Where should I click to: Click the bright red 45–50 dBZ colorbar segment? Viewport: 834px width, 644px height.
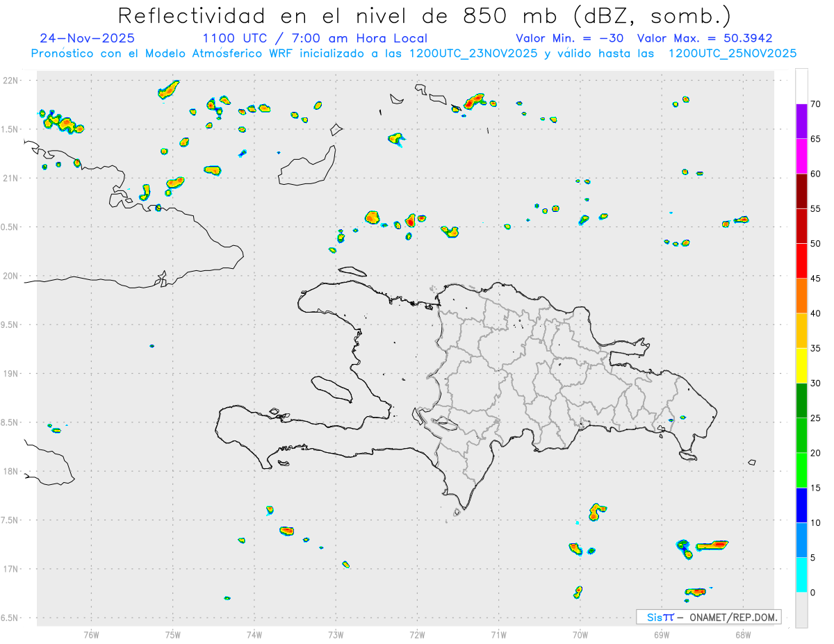pos(801,261)
